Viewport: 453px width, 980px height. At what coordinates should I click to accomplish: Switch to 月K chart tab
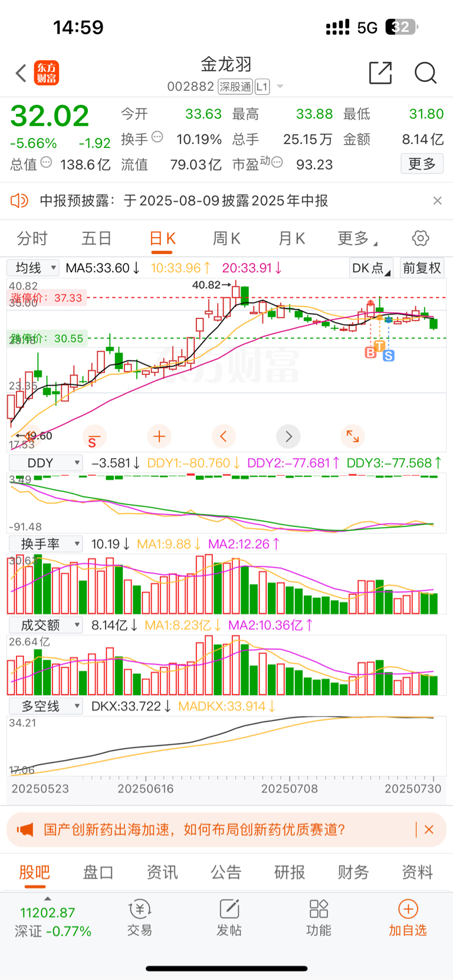tap(291, 238)
